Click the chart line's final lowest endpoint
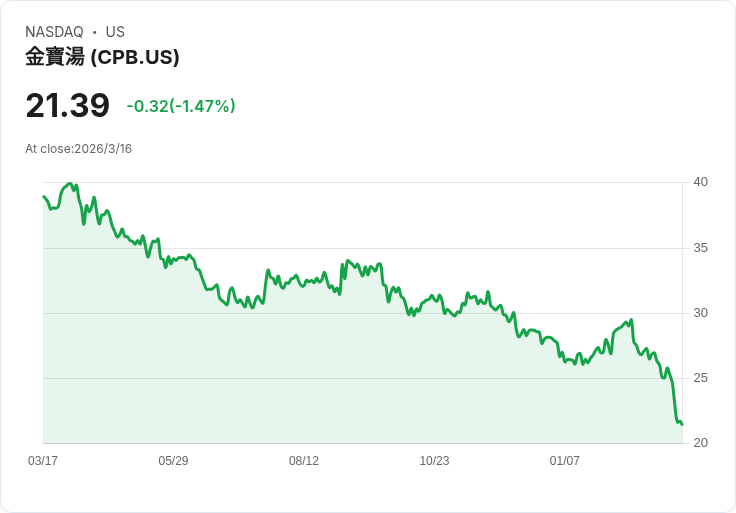Image resolution: width=736 pixels, height=513 pixels. click(x=682, y=424)
